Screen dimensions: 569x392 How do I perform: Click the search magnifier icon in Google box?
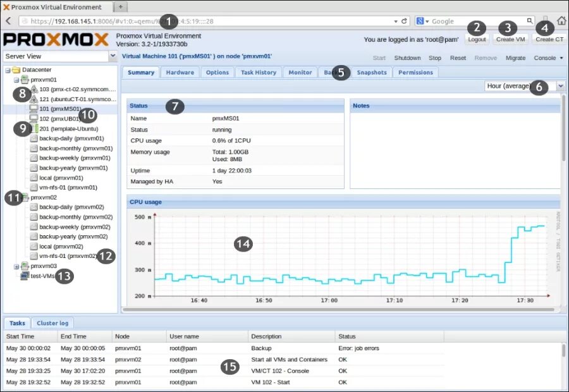(530, 21)
